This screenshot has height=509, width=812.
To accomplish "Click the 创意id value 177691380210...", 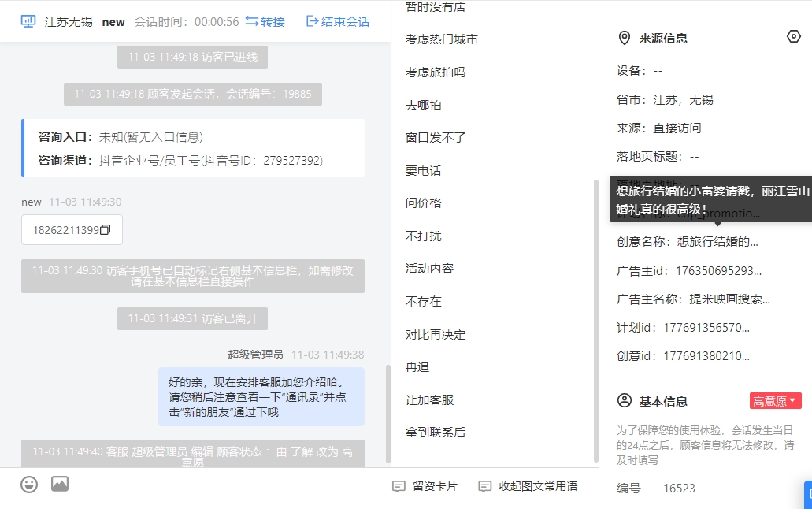I will (706, 356).
